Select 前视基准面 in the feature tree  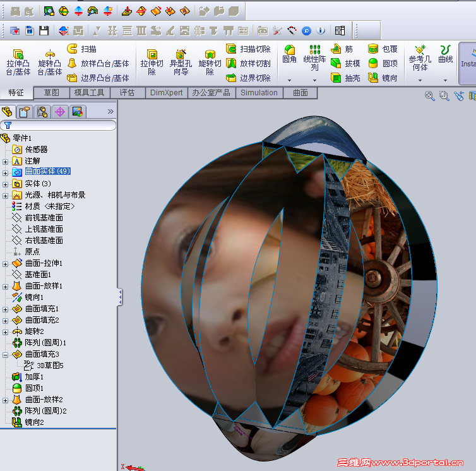coord(44,218)
